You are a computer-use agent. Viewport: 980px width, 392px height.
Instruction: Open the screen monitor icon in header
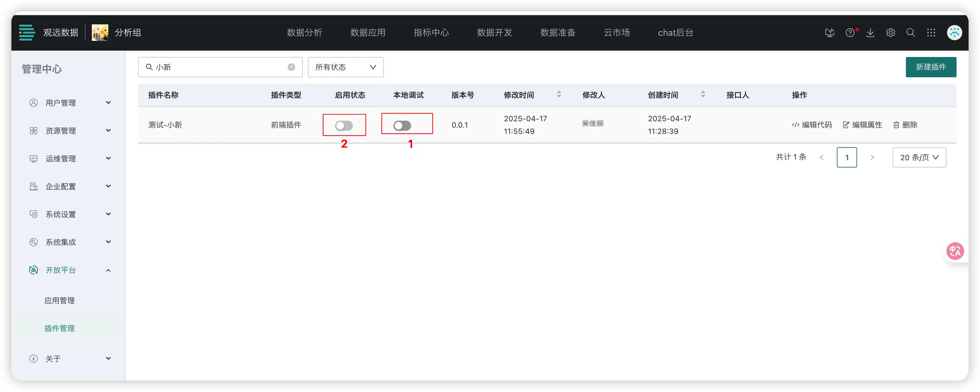click(x=830, y=33)
